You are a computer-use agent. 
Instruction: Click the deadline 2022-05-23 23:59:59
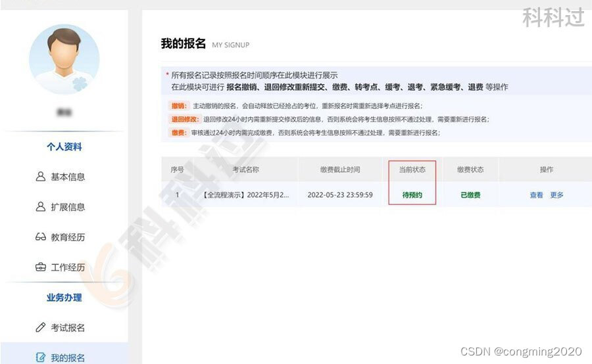pos(340,195)
